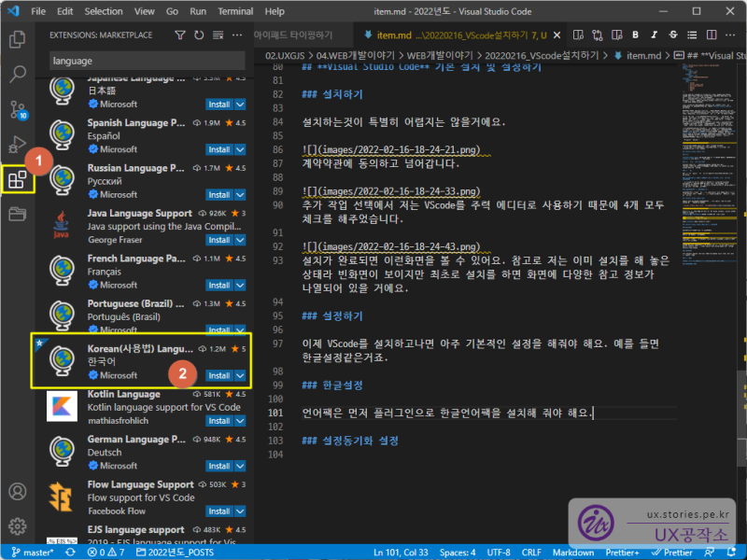Open master branch selector in status bar
This screenshot has height=560, width=747.
[33, 552]
